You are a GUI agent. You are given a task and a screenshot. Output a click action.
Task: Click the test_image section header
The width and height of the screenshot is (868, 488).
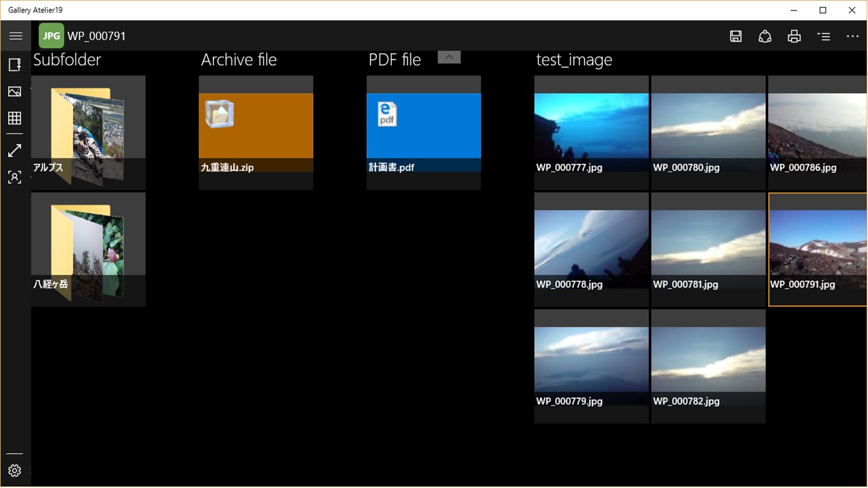click(574, 60)
